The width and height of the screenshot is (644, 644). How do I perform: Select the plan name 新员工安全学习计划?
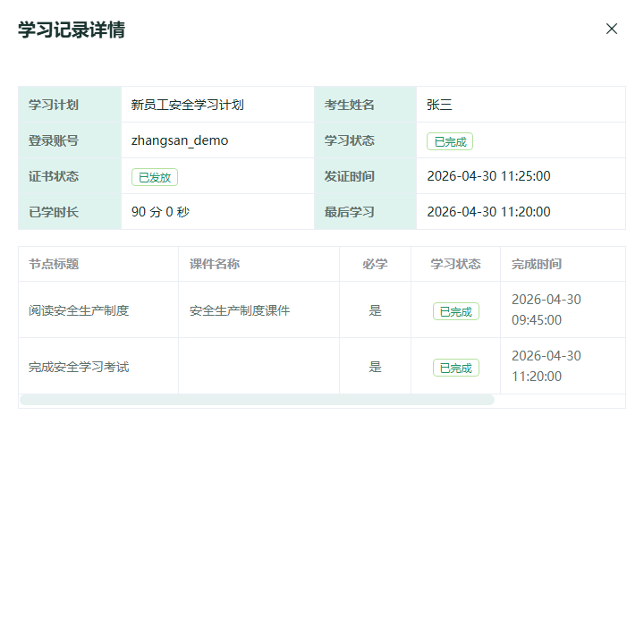187,105
